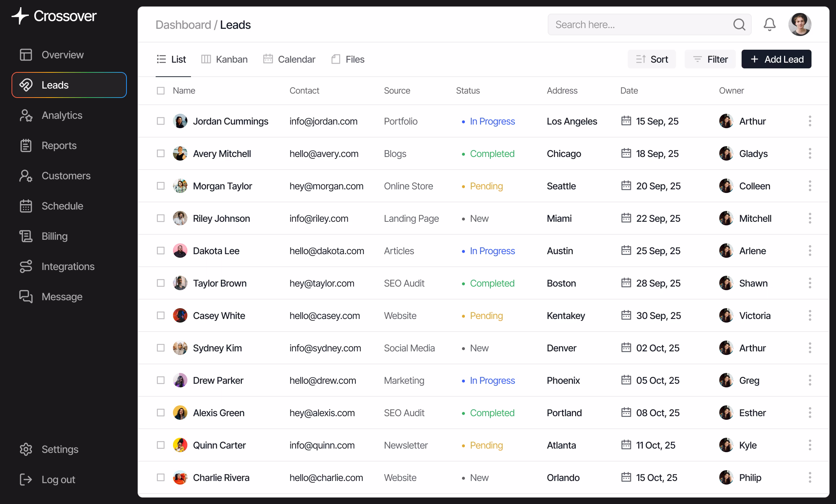This screenshot has width=836, height=504.
Task: Select all leads with the header checkbox
Action: point(161,90)
